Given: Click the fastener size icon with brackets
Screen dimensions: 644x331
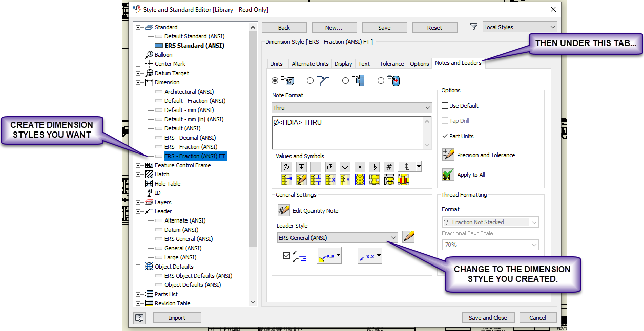Looking at the screenshot, I should [x=389, y=180].
